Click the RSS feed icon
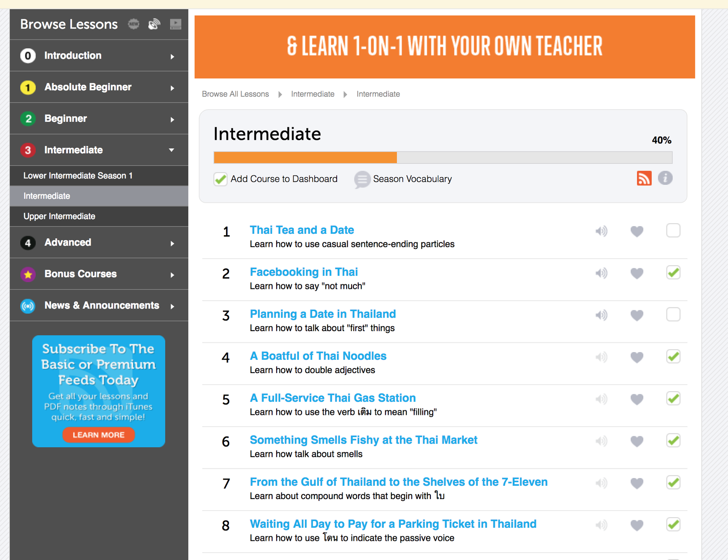Image resolution: width=728 pixels, height=560 pixels. pyautogui.click(x=644, y=178)
